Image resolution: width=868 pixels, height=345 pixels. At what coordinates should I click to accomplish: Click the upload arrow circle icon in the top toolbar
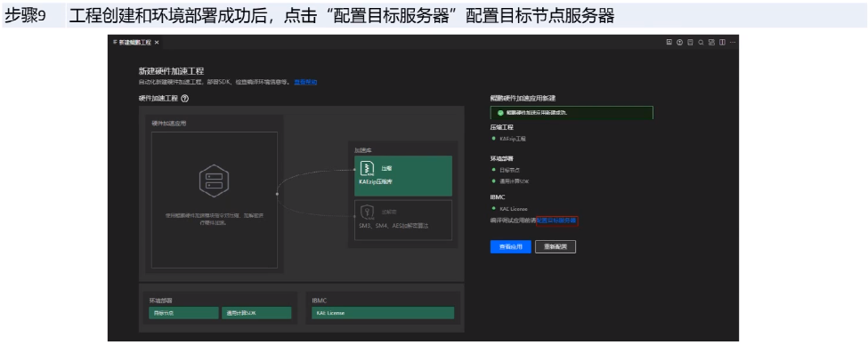tap(680, 42)
